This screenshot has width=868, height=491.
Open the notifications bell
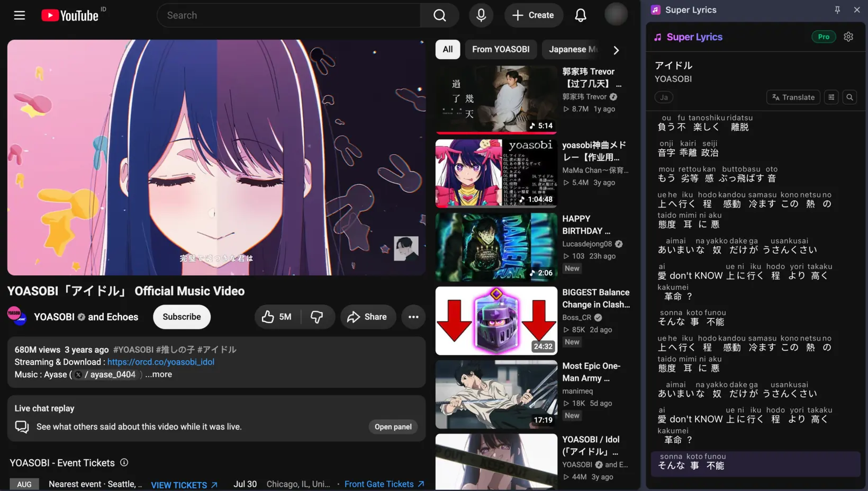click(581, 15)
